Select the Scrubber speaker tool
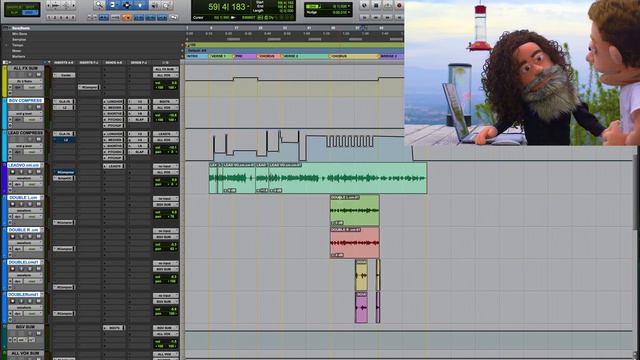This screenshot has width=640, height=360. [154, 5]
